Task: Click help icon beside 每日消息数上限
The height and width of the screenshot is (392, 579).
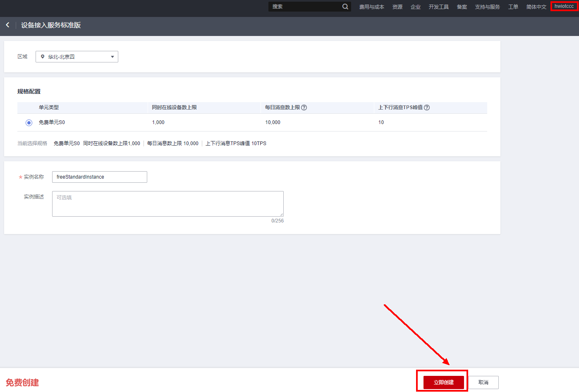Action: coord(304,108)
